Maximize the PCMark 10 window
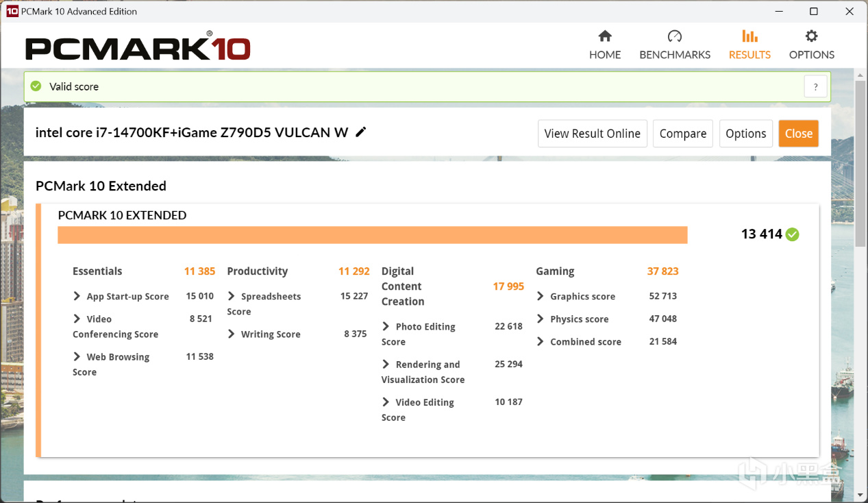 coord(814,11)
